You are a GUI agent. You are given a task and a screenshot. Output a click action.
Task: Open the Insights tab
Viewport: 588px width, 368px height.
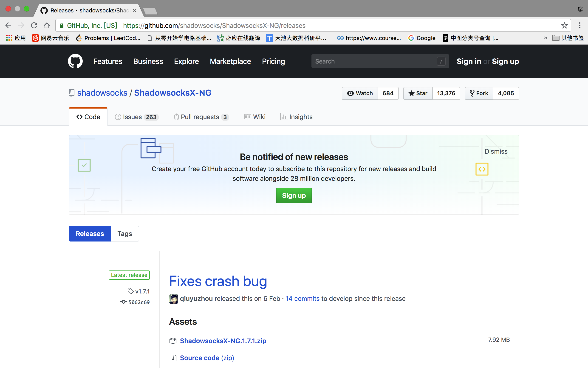pos(296,117)
